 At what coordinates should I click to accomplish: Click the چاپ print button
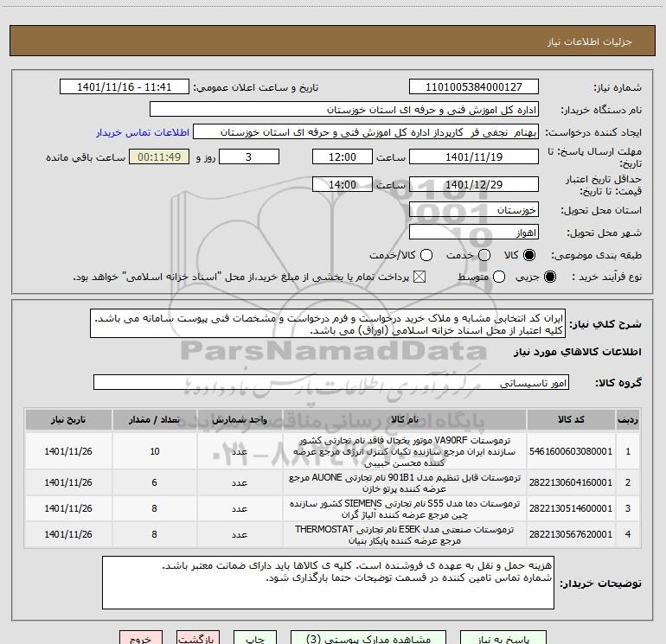[255, 638]
